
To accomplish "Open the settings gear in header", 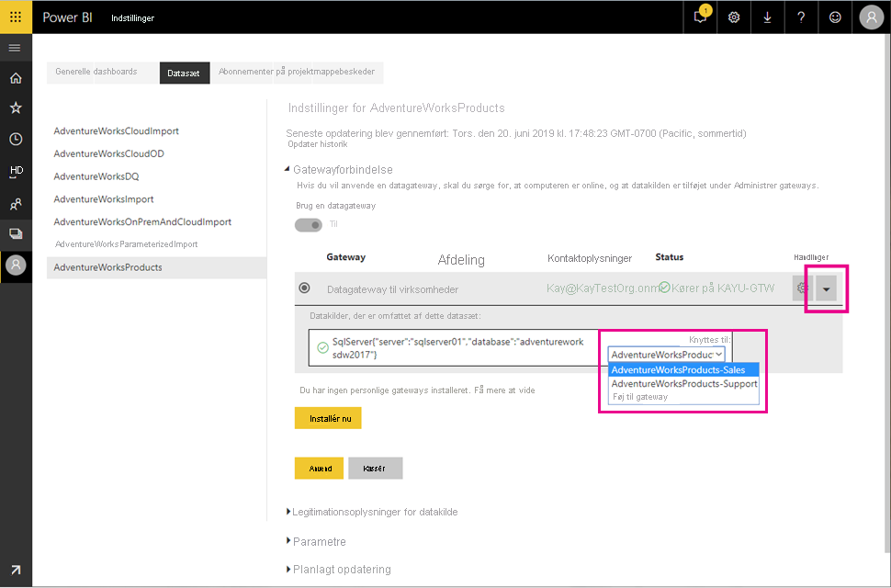I will pos(734,17).
